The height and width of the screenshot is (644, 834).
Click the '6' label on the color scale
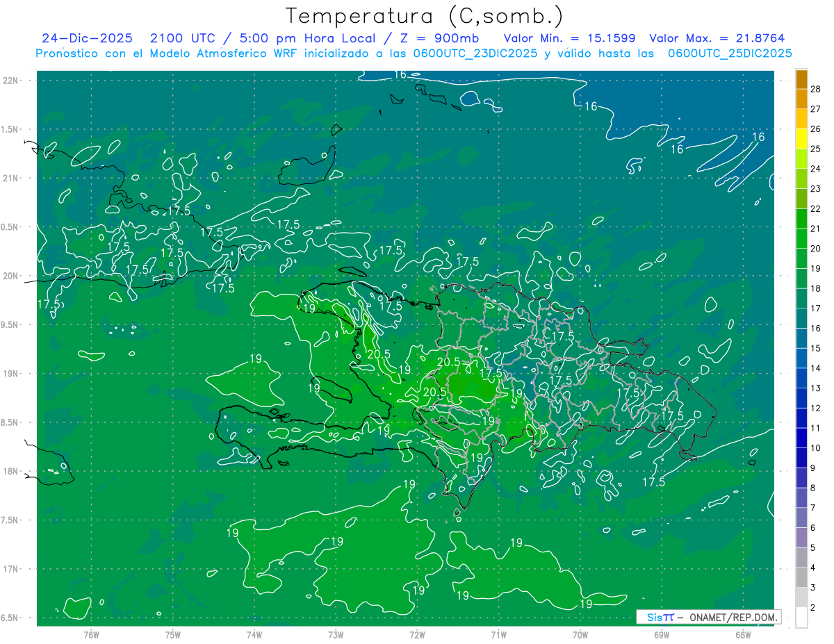[813, 527]
